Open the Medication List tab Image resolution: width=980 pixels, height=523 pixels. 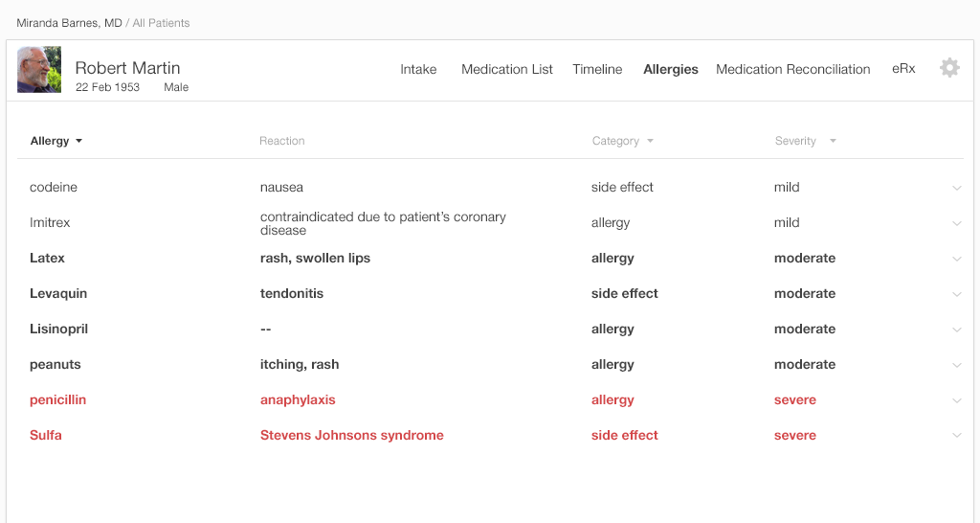click(507, 69)
